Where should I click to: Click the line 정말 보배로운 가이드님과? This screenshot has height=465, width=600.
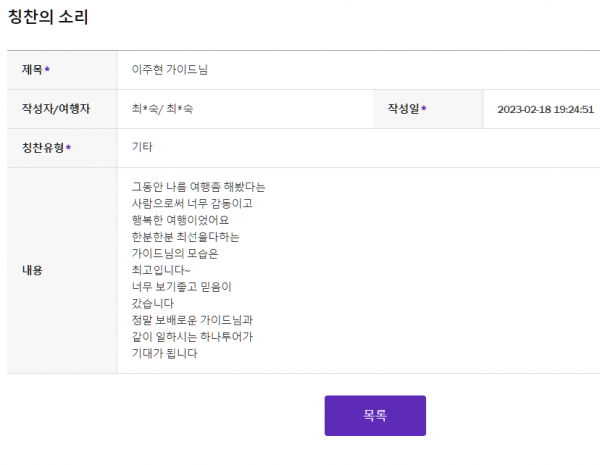pyautogui.click(x=192, y=320)
